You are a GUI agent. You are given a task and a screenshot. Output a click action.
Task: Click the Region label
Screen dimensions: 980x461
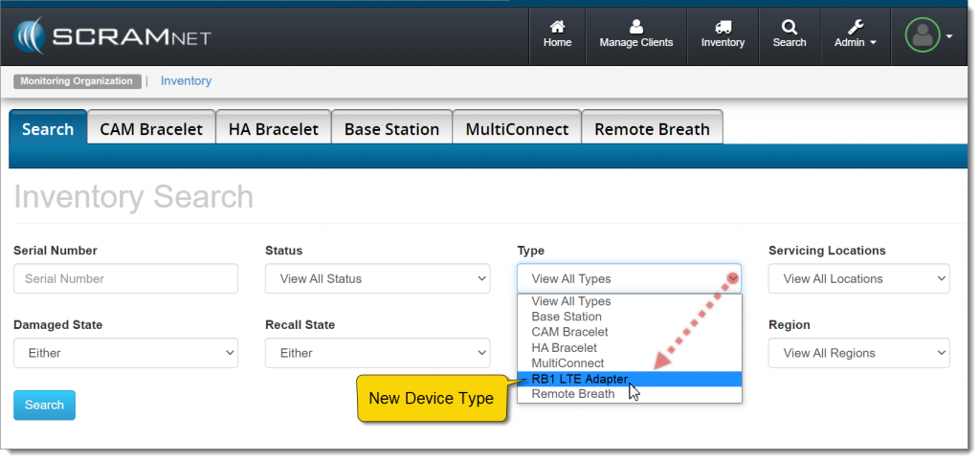click(x=789, y=325)
